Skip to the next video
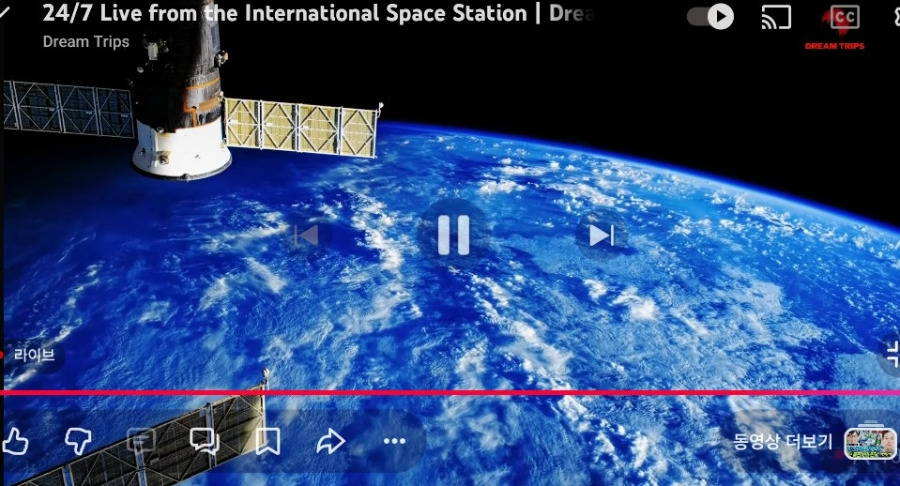The height and width of the screenshot is (486, 900). pyautogui.click(x=601, y=235)
